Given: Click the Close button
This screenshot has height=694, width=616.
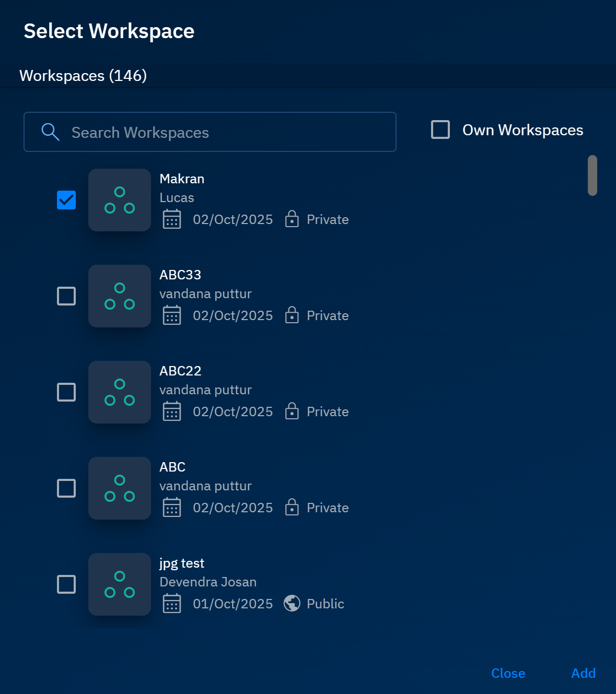Looking at the screenshot, I should (x=508, y=673).
